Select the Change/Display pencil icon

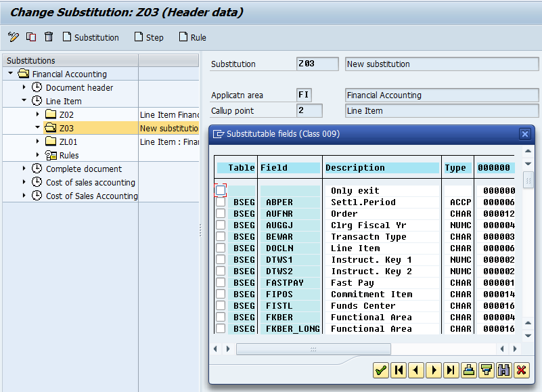(12, 37)
